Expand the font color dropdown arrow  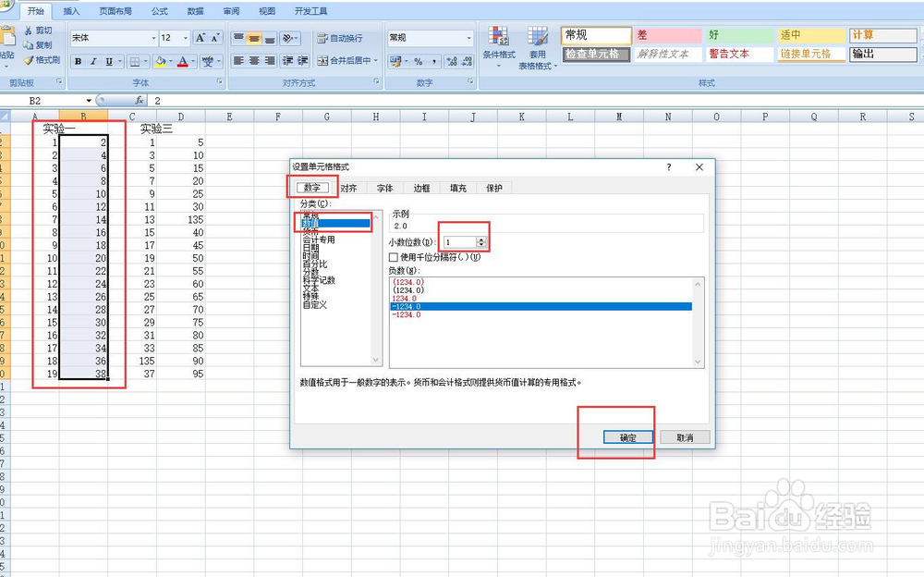(x=193, y=61)
